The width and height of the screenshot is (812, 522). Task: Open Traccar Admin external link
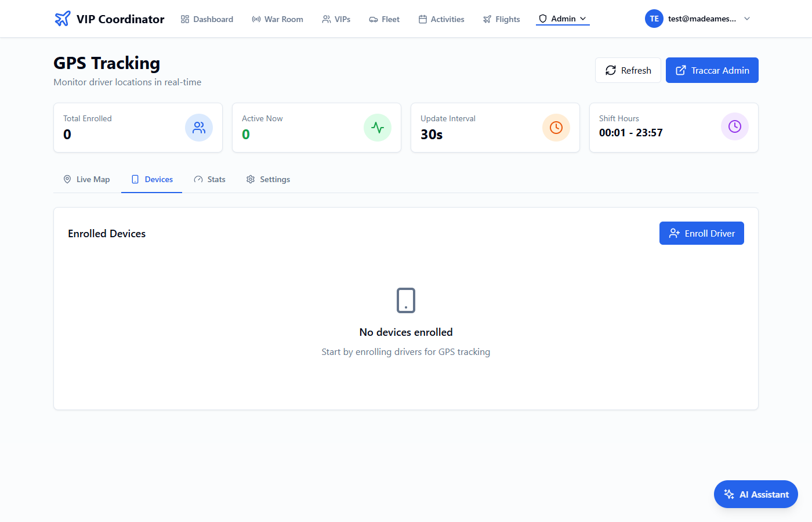click(x=712, y=70)
